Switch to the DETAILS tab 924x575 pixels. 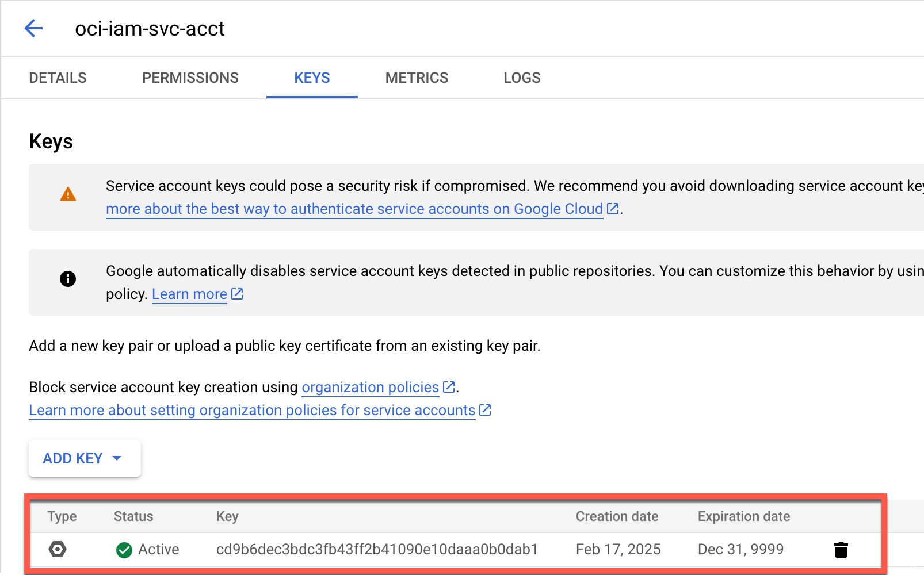point(58,78)
